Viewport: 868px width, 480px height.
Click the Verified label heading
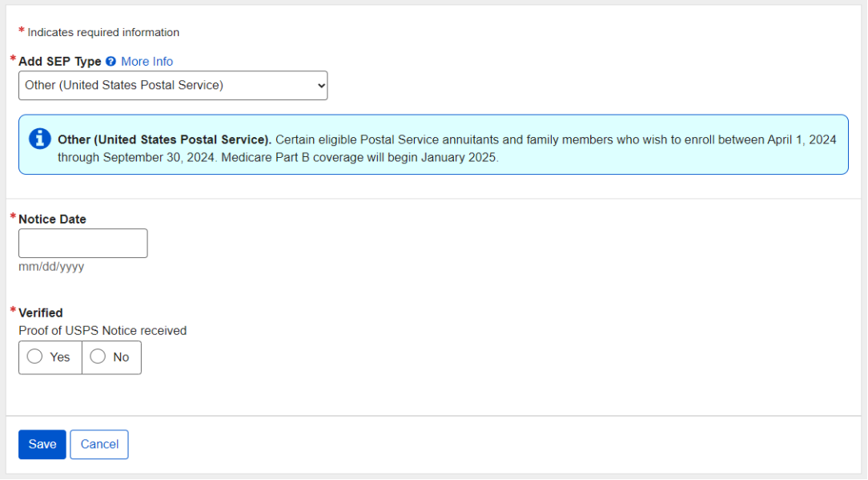41,313
